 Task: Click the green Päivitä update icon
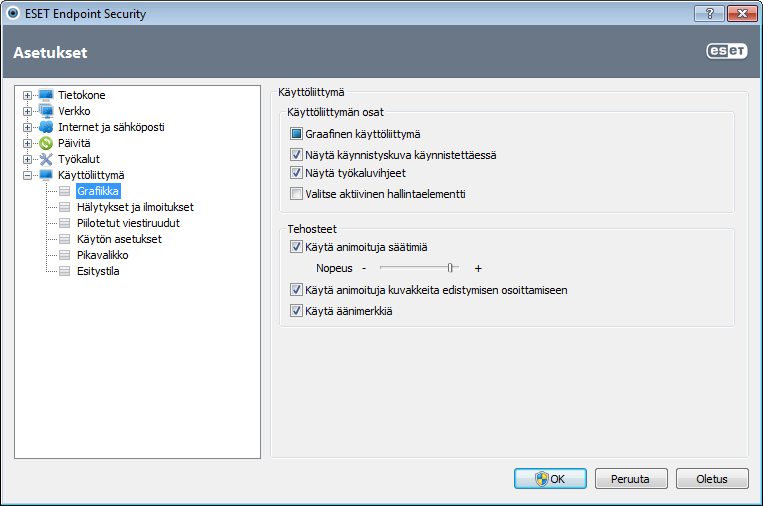tap(46, 143)
